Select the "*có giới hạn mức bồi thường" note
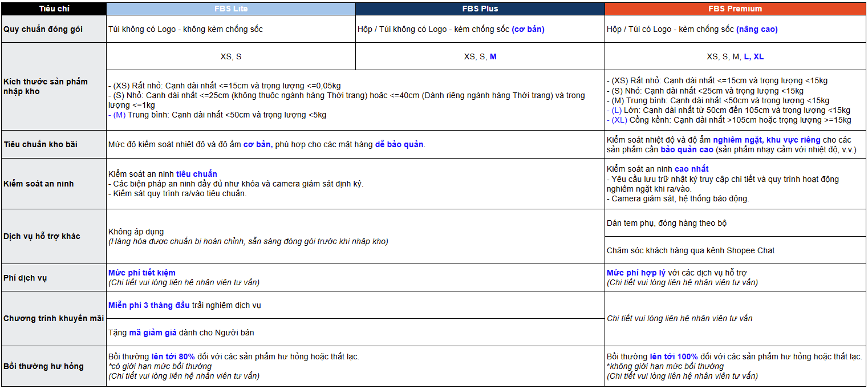Screen dimensions: 868x389 click(x=160, y=366)
